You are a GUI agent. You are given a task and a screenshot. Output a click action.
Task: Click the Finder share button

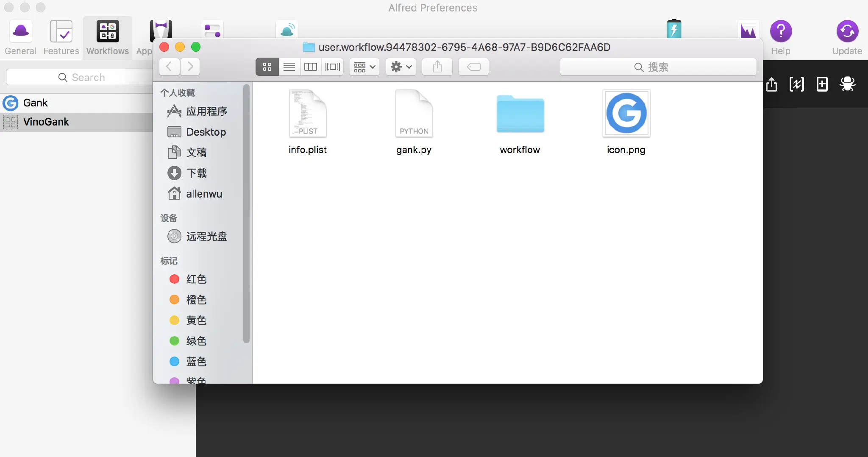coord(437,67)
